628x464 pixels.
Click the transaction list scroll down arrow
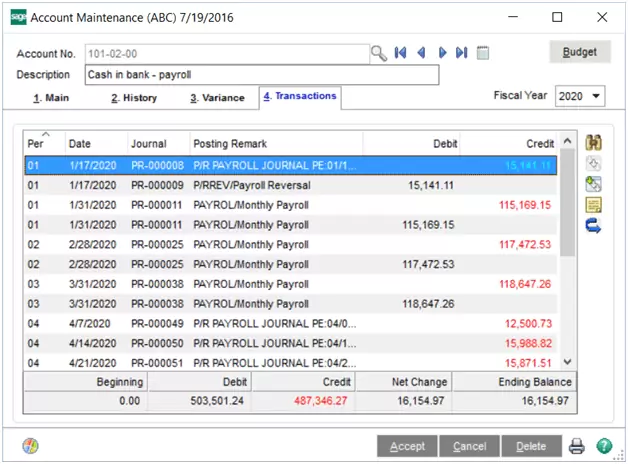click(x=568, y=362)
